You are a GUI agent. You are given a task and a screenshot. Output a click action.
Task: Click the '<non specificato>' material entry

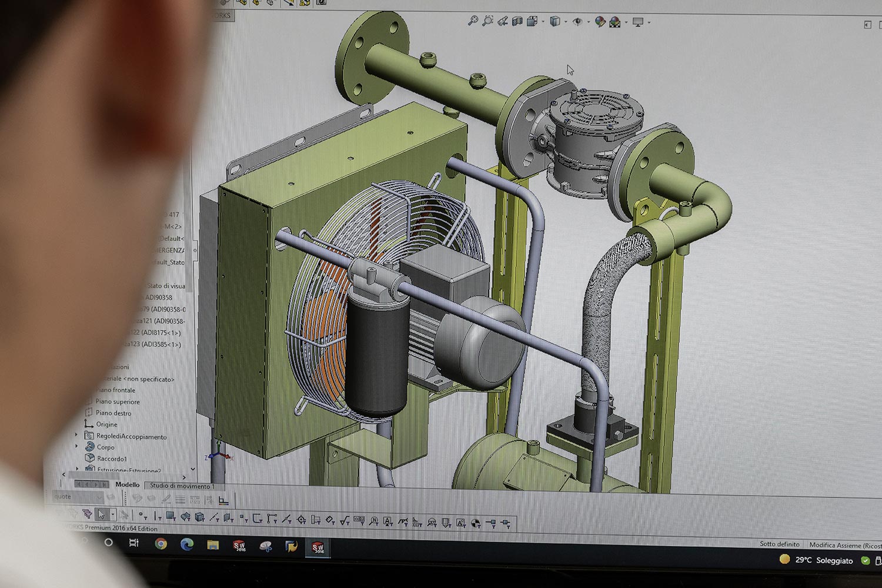click(149, 379)
